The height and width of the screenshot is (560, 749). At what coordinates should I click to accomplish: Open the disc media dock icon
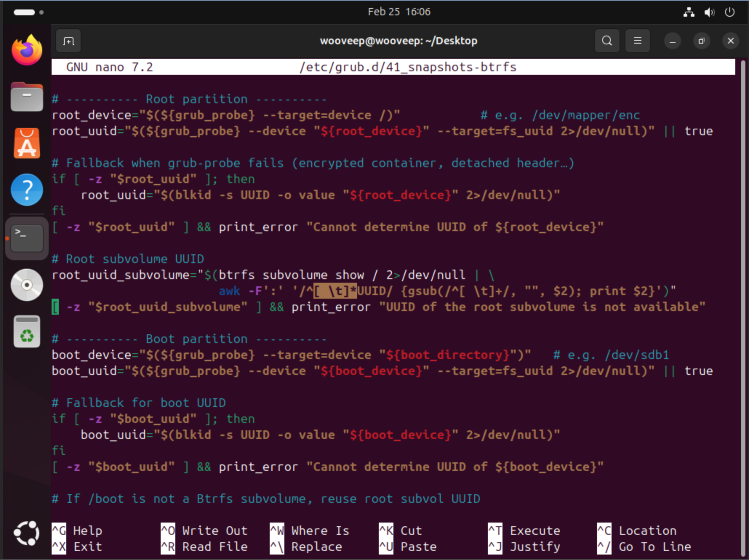tap(27, 285)
